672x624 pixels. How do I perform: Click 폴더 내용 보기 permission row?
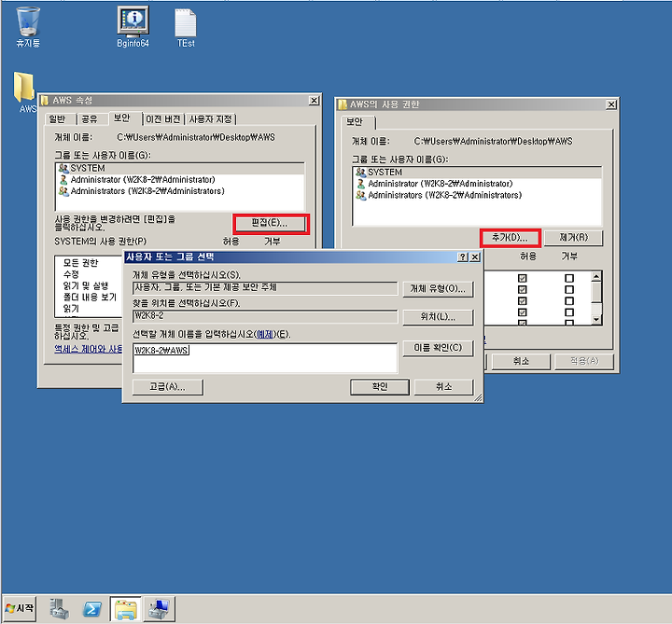[x=90, y=297]
